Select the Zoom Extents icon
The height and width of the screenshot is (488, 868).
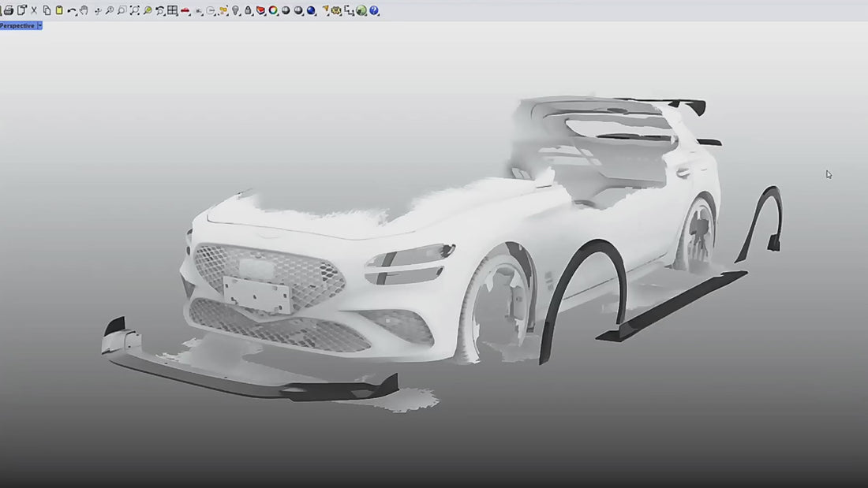tap(134, 10)
